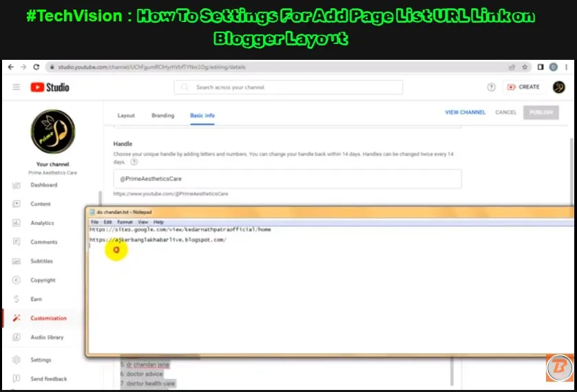Image resolution: width=577 pixels, height=392 pixels.
Task: Click the CANCEL button
Action: click(x=505, y=112)
